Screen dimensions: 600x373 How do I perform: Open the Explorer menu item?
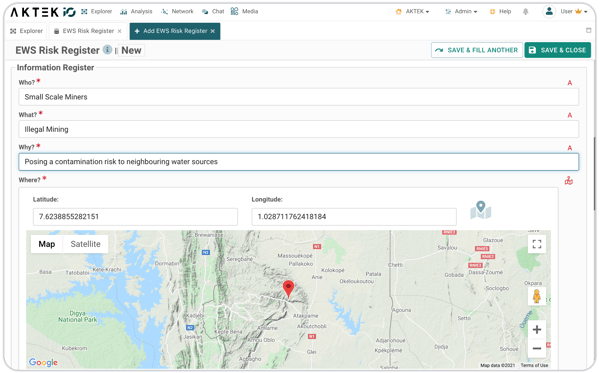(x=96, y=11)
